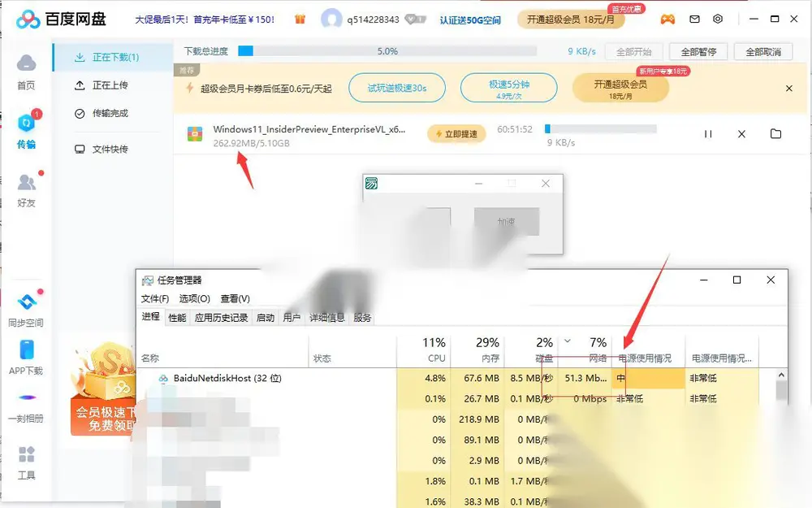Viewport: 812px width, 508px height.
Task: Open the game controller icon
Action: [667, 20]
